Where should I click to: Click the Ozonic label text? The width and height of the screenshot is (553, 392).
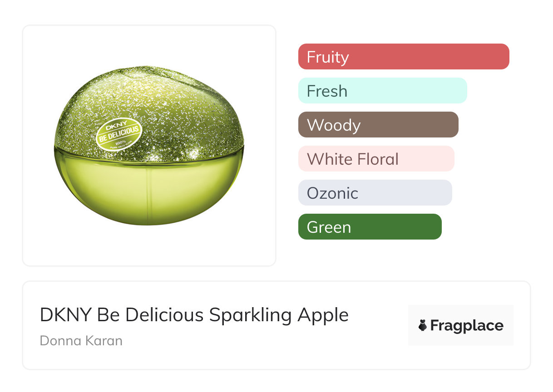click(x=332, y=193)
